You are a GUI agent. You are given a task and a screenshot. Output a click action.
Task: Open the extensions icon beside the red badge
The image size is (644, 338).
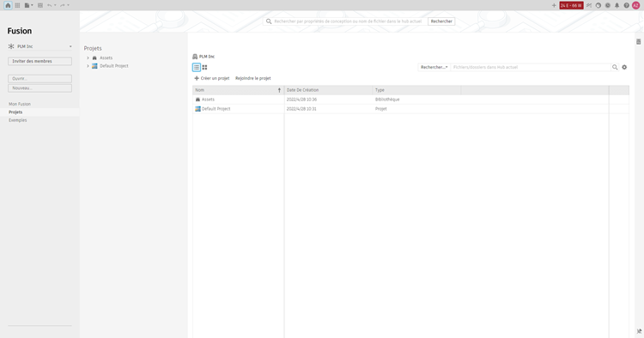pyautogui.click(x=589, y=5)
